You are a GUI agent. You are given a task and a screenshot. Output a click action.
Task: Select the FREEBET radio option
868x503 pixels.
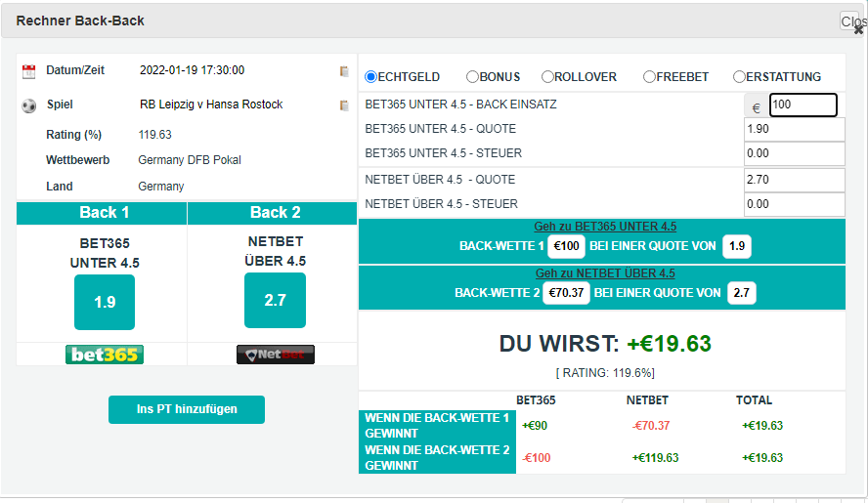[649, 77]
